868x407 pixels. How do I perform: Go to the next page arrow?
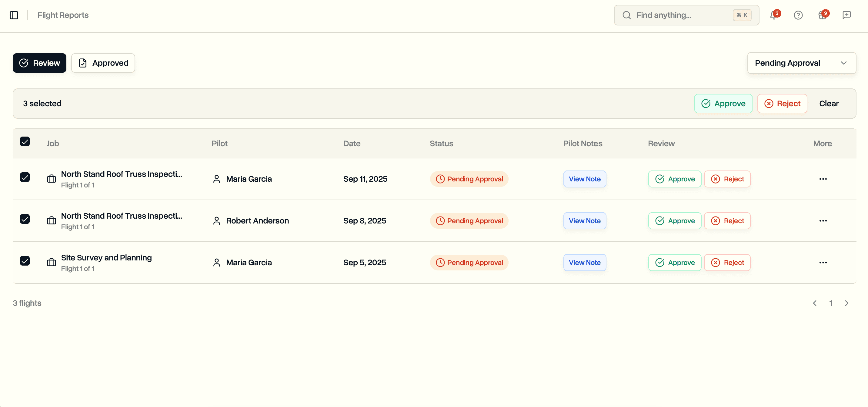[x=846, y=303]
